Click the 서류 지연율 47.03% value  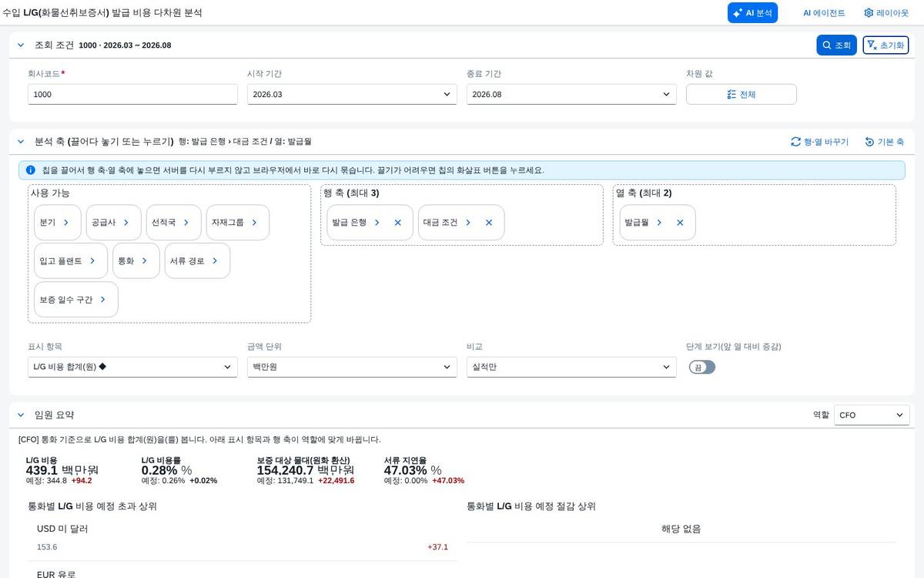click(x=413, y=470)
